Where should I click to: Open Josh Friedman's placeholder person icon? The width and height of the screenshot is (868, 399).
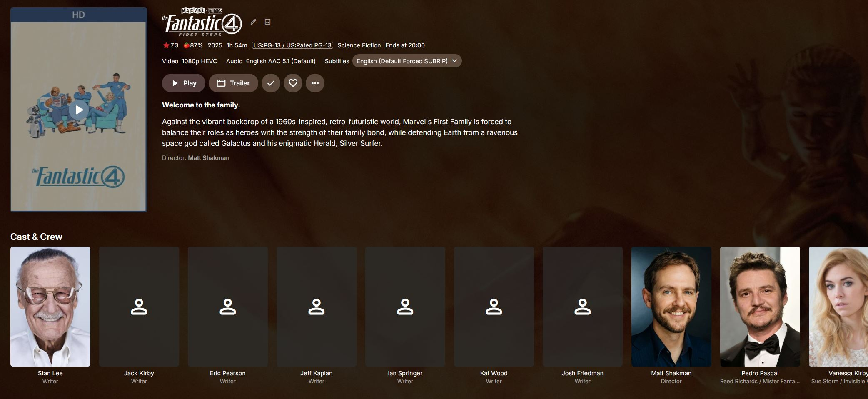coord(583,307)
